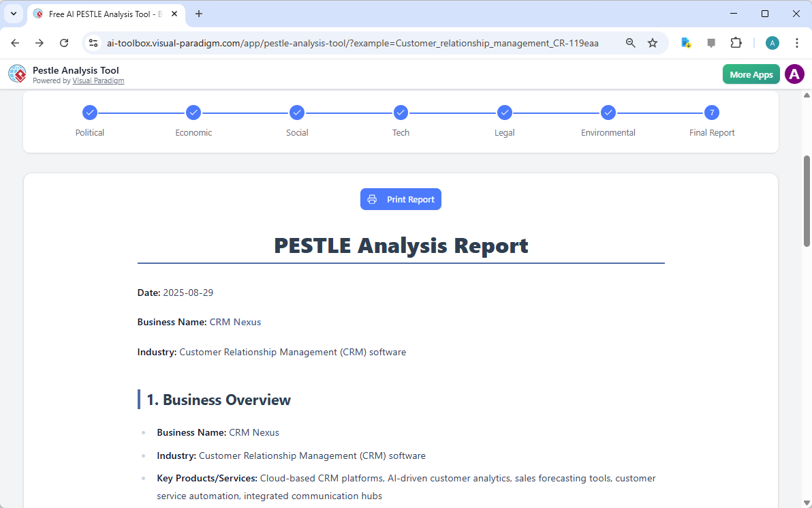Click the zoom magnifier in the address bar
The height and width of the screenshot is (508, 812).
(630, 42)
